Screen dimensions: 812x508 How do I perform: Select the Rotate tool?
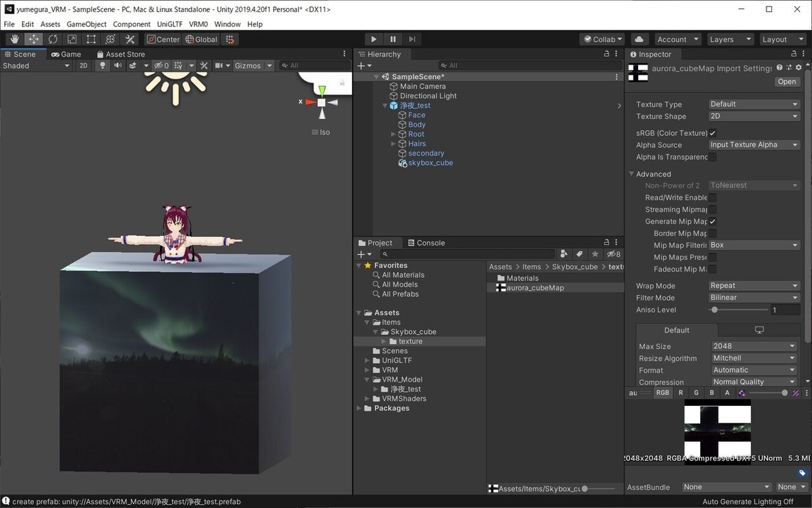pos(53,39)
